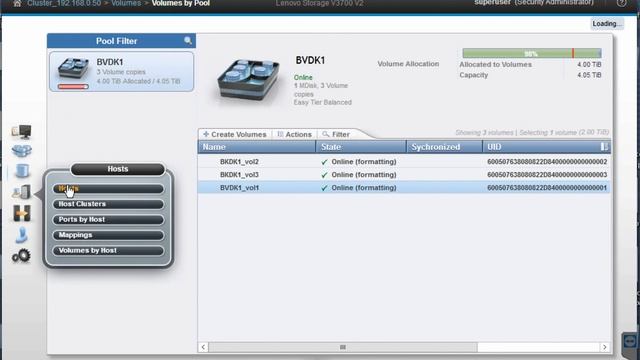Sort by the State column header
The image size is (640, 360).
[x=361, y=147]
